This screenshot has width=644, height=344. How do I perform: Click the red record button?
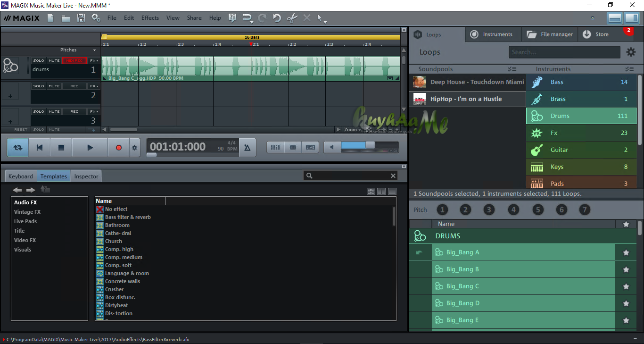(x=119, y=148)
